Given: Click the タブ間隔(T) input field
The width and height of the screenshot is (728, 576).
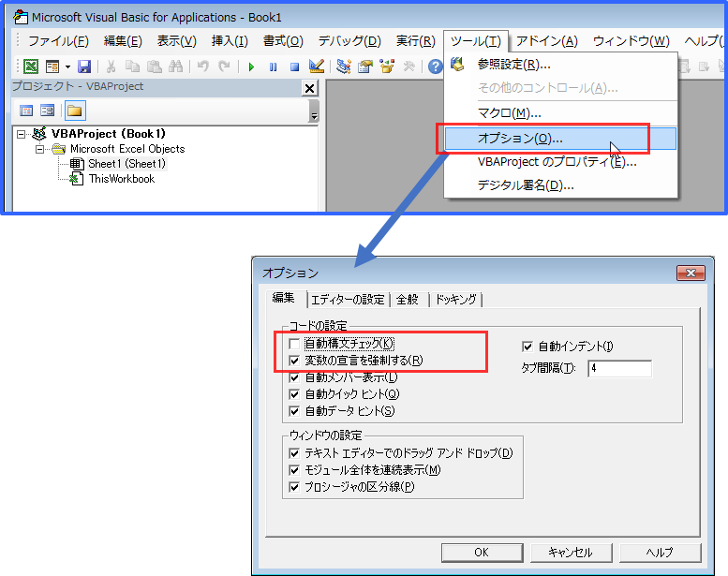Looking at the screenshot, I should 619,368.
